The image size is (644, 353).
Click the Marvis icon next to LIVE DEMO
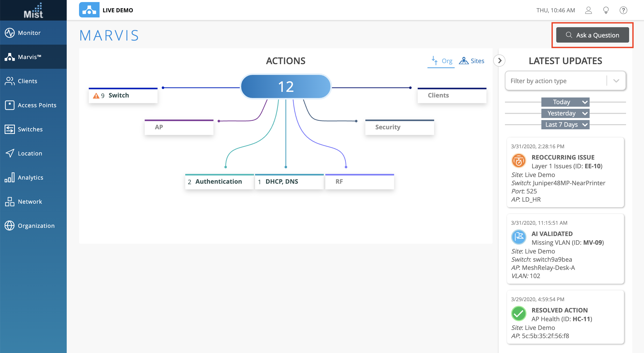89,10
